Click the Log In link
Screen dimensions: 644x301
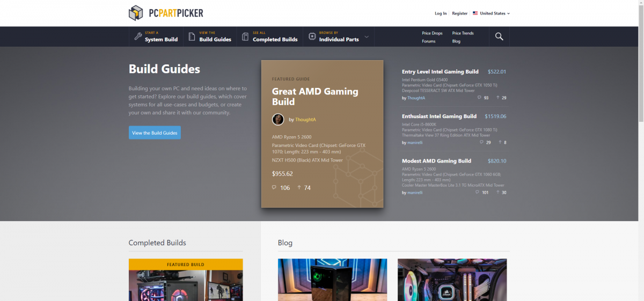coord(441,13)
